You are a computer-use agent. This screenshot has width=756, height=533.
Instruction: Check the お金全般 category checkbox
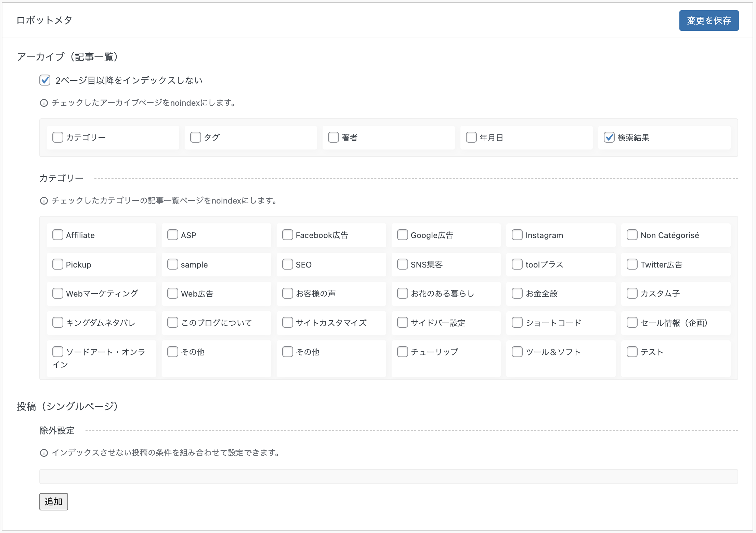pos(517,293)
